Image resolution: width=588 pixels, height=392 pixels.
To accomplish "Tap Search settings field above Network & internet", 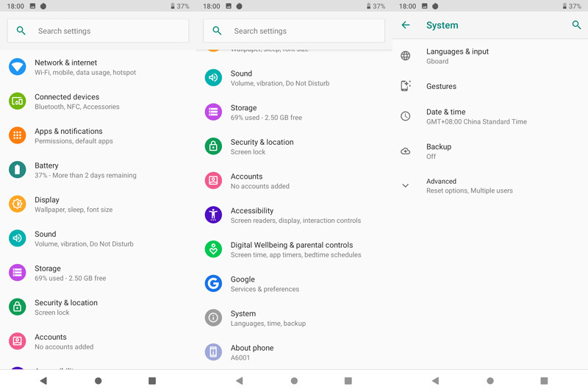I will pos(98,31).
